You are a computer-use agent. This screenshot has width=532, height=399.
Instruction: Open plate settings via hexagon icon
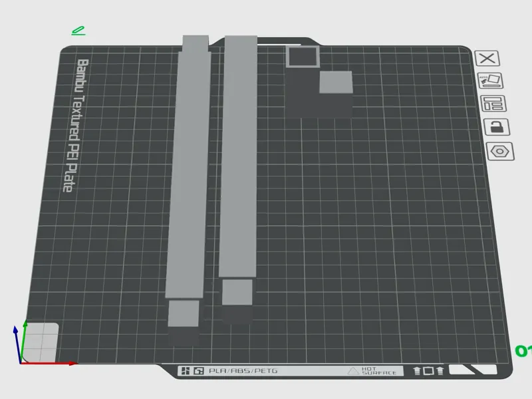pos(500,151)
